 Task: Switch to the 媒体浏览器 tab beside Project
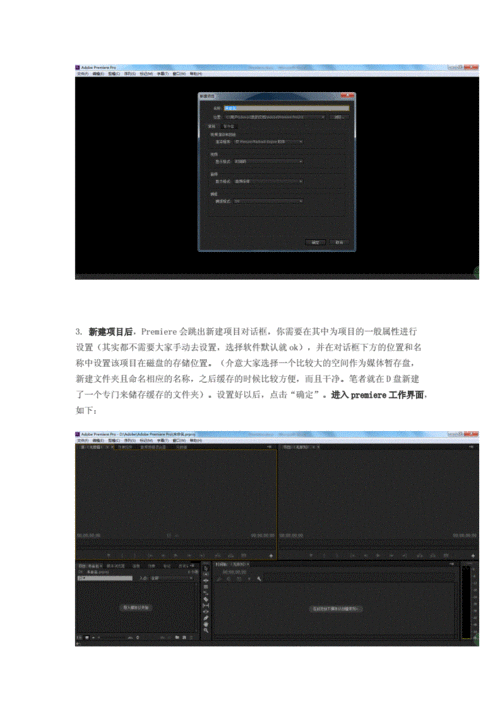pos(116,565)
